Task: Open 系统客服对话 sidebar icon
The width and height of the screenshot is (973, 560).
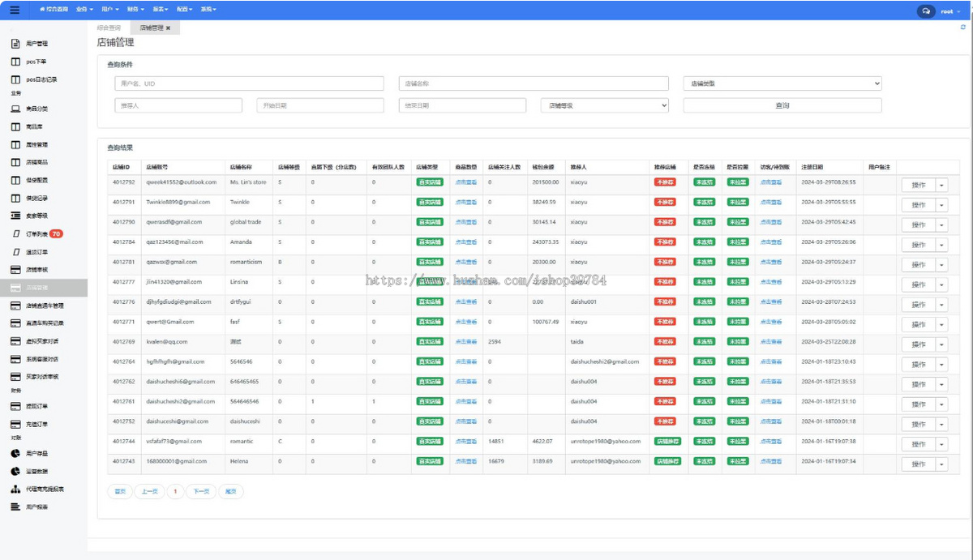Action: pos(15,359)
